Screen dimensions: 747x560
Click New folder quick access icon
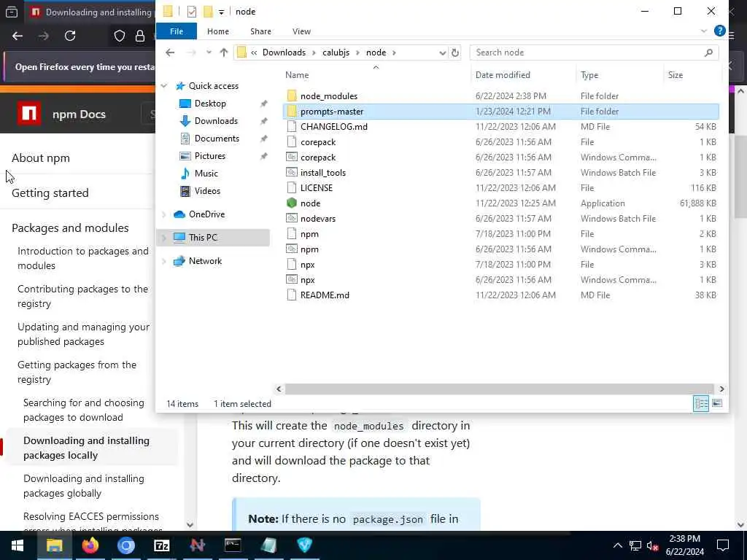(208, 12)
